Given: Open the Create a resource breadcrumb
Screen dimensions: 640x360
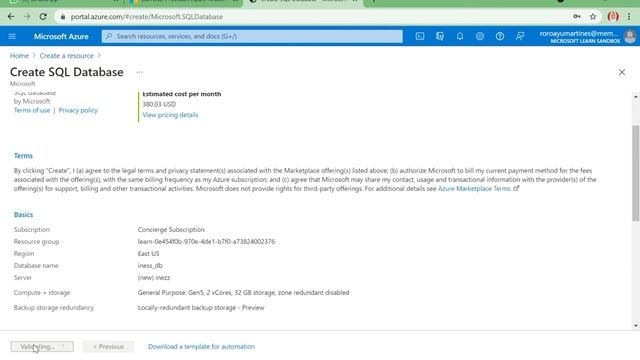Looking at the screenshot, I should click(67, 56).
